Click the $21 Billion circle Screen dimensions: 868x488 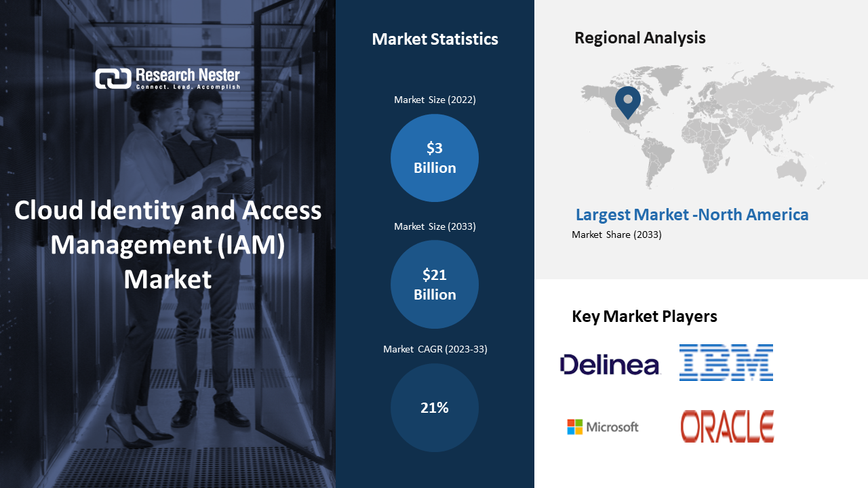[435, 285]
